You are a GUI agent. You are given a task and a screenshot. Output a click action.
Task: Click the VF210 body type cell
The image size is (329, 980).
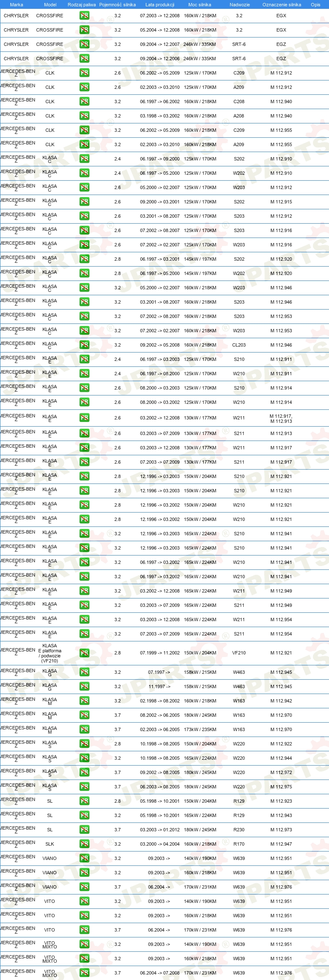click(239, 653)
